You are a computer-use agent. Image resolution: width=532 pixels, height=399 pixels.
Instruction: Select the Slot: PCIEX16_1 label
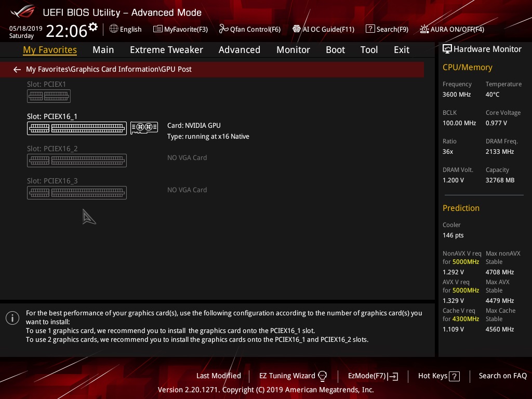[52, 116]
